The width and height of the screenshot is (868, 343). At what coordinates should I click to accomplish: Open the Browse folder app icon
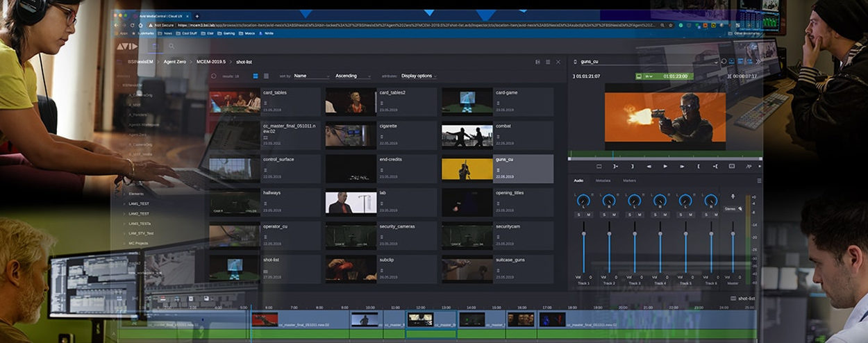pos(155,47)
